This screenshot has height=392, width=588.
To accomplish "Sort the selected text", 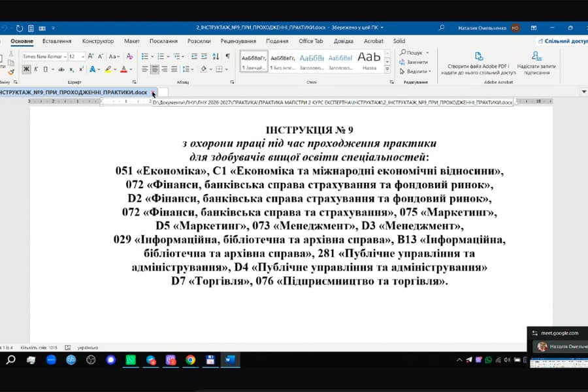I will tap(216, 56).
